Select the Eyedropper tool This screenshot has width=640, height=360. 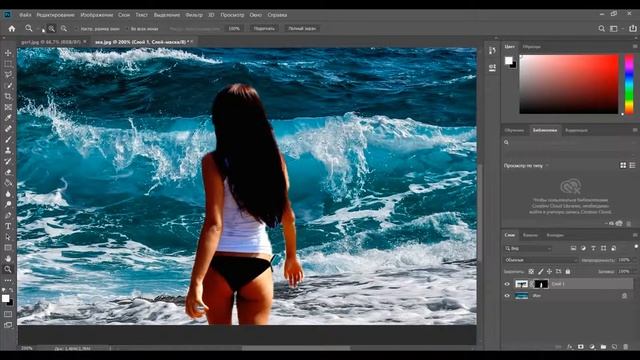point(8,118)
